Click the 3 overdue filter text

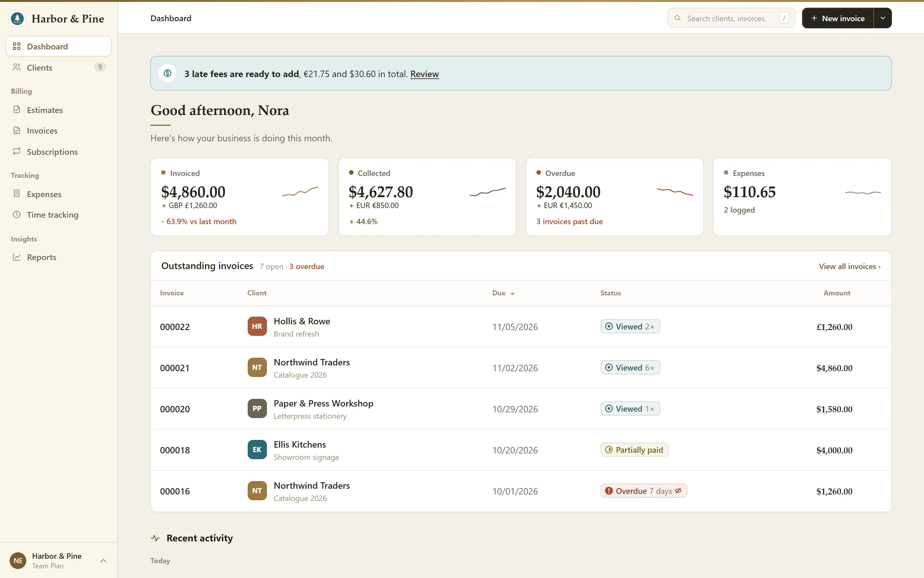click(307, 267)
